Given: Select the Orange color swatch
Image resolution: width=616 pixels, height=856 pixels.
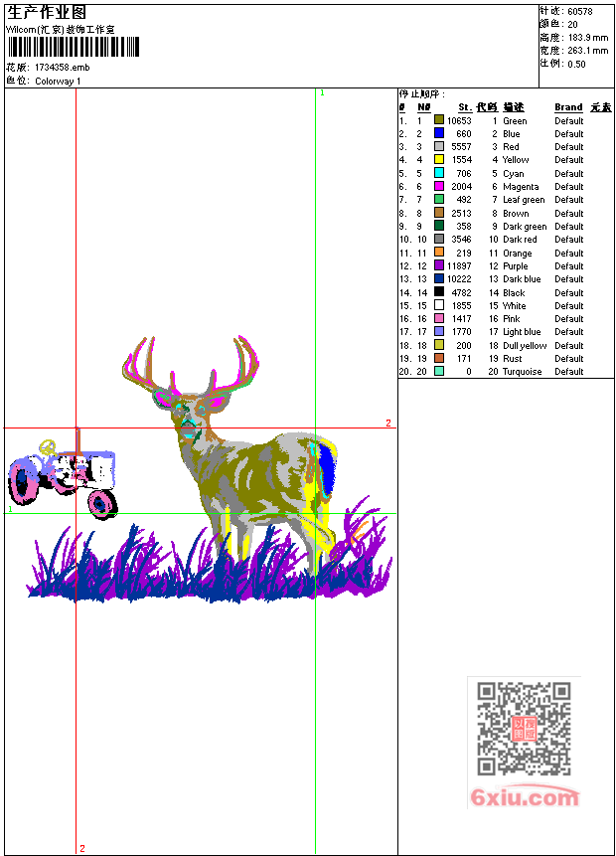Looking at the screenshot, I should click(439, 252).
